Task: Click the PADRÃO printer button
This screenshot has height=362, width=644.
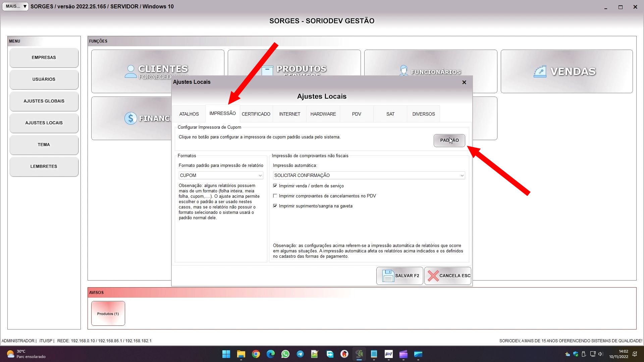Action: point(449,140)
